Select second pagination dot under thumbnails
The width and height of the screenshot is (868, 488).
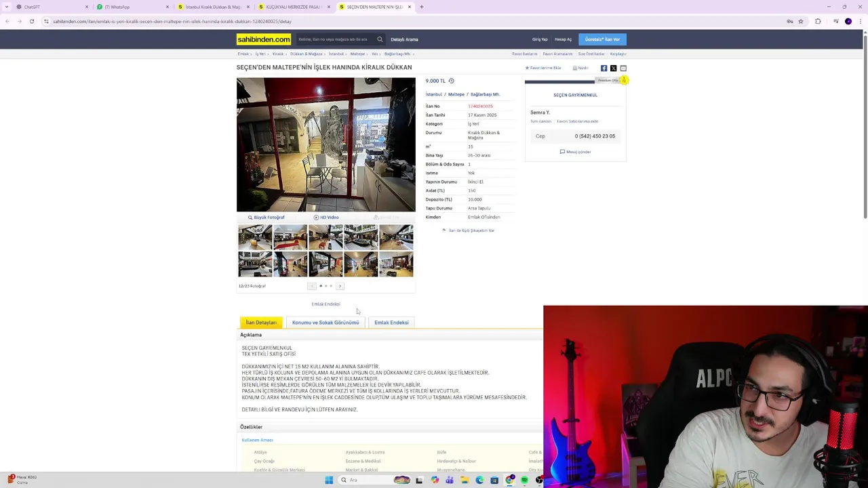tap(325, 286)
